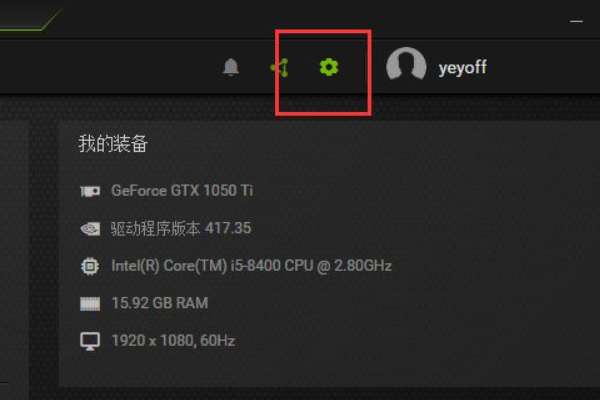Screen dimensions: 600x400
Task: Click the NVIDIA eye logo icon
Action: coord(90,229)
